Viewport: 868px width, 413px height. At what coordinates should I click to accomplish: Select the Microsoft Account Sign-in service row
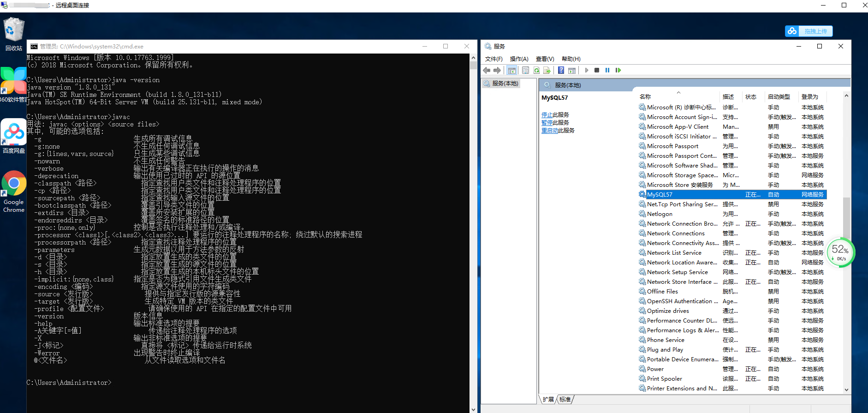coord(732,117)
